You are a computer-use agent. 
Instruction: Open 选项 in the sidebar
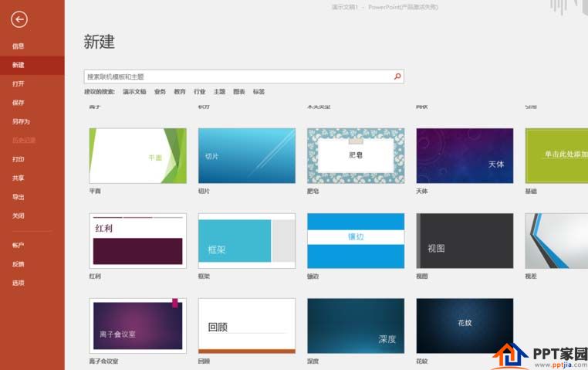(x=18, y=283)
